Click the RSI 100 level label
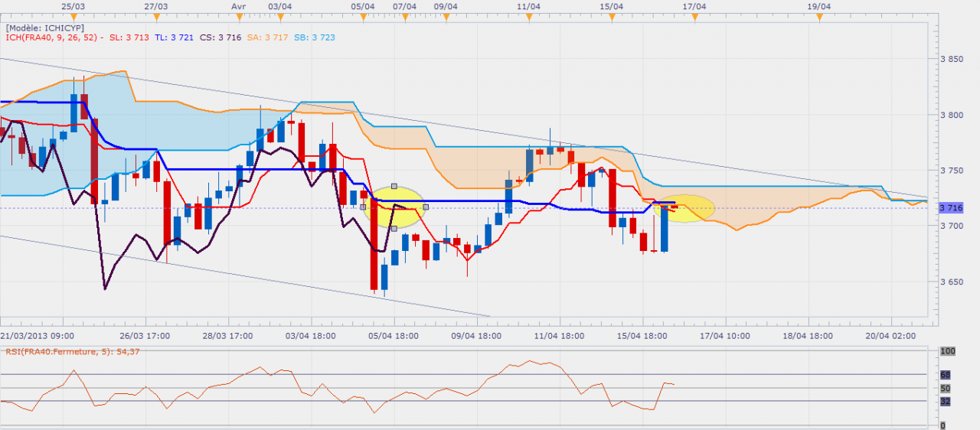Image resolution: width=980 pixels, height=430 pixels. pyautogui.click(x=947, y=350)
